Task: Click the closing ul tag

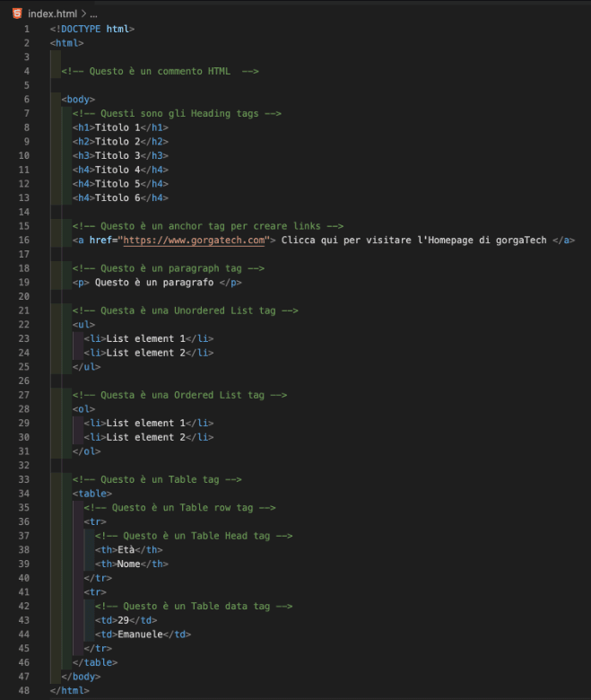Action: coord(86,367)
